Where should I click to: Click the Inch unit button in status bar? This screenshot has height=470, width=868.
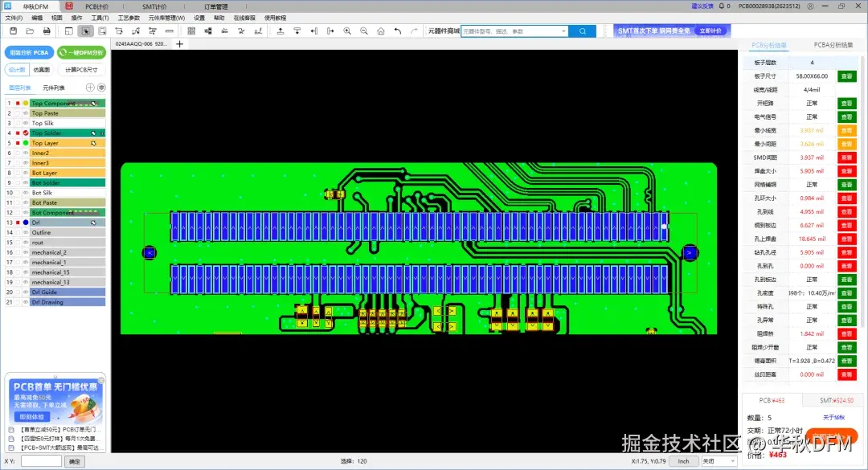684,461
